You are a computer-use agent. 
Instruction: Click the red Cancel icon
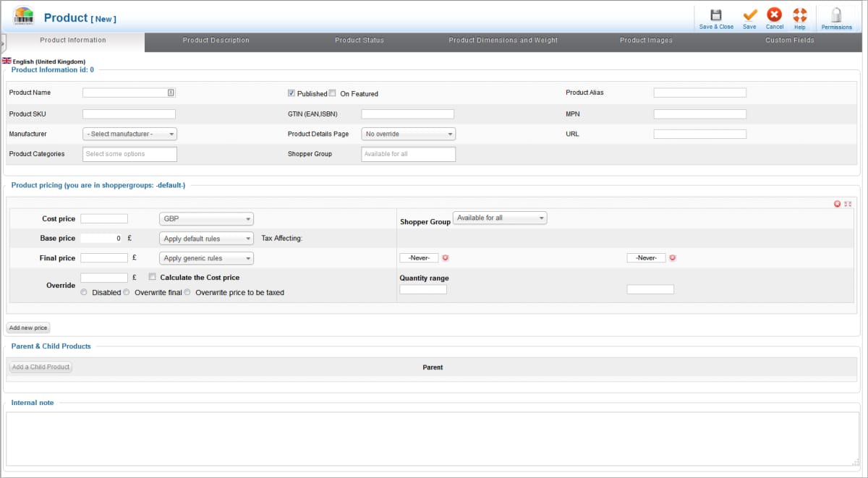[x=774, y=16]
